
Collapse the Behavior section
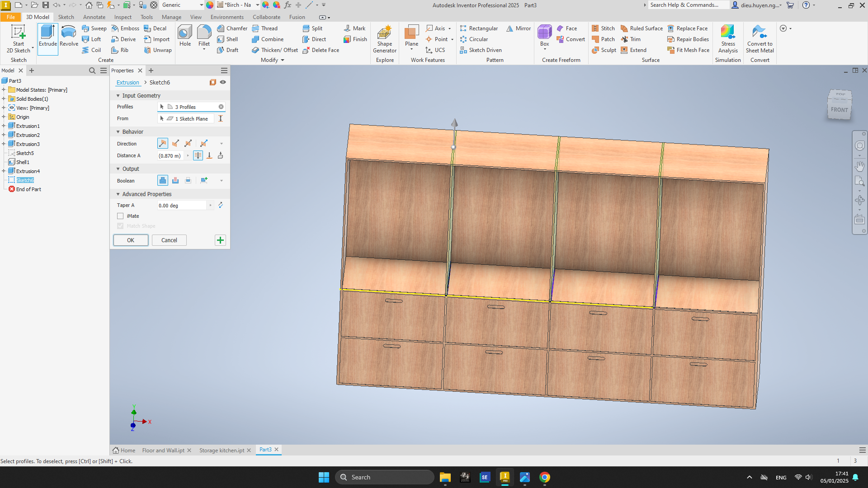pyautogui.click(x=118, y=131)
